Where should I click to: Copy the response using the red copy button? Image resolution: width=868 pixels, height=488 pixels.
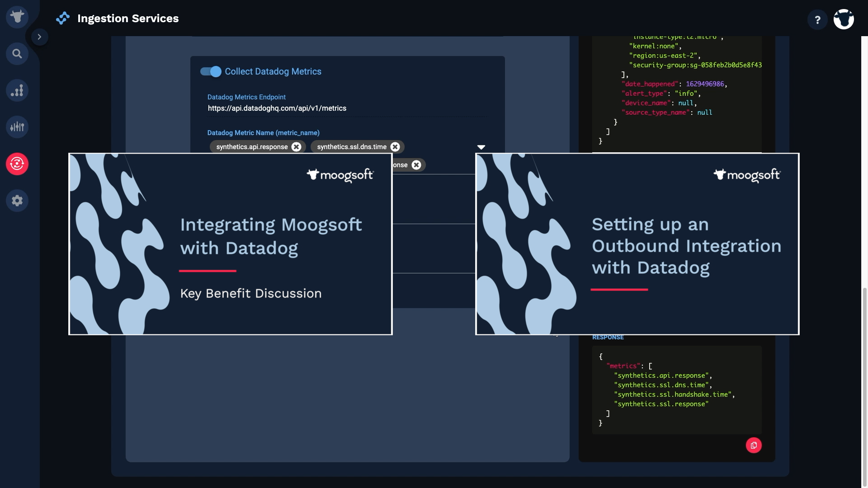754,446
